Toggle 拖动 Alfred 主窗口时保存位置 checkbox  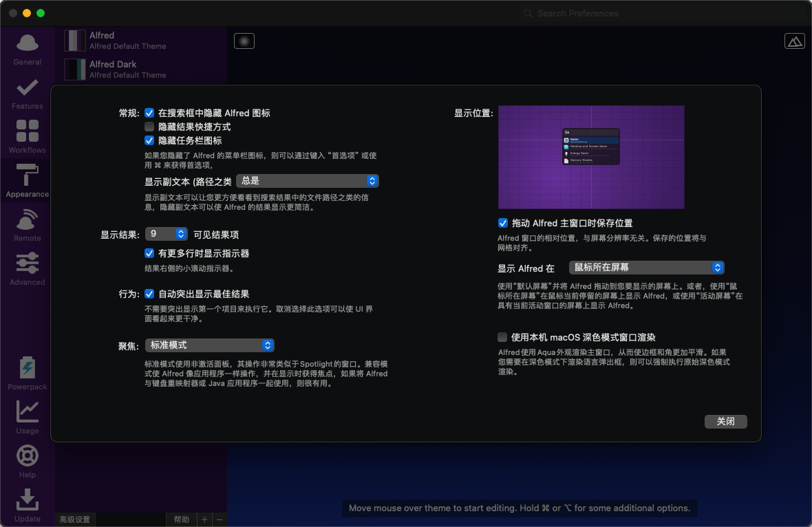[503, 223]
